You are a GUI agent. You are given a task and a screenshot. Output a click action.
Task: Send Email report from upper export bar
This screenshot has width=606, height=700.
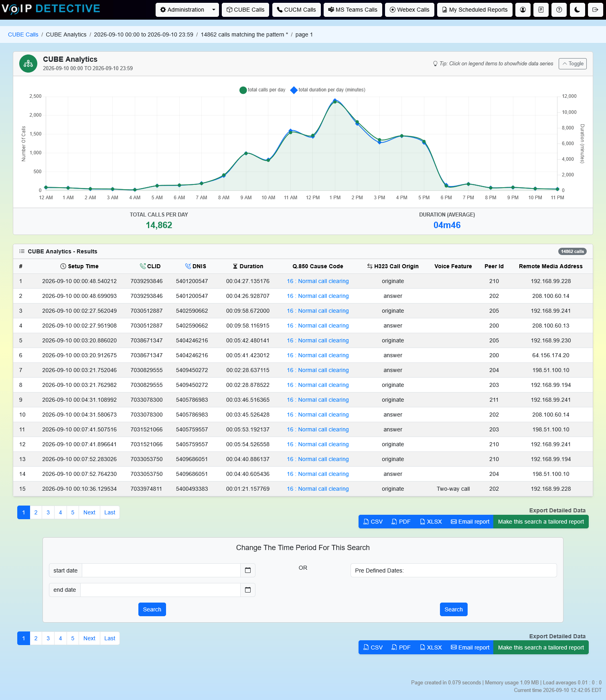pos(470,522)
